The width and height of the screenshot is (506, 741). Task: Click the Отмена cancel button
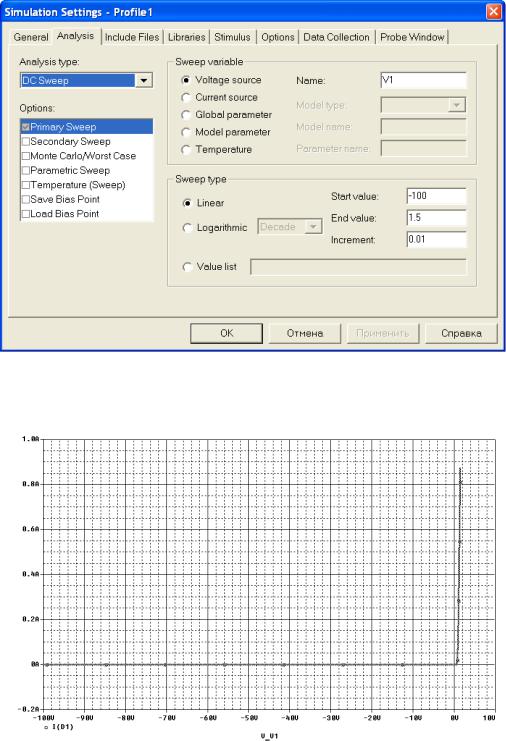(305, 333)
